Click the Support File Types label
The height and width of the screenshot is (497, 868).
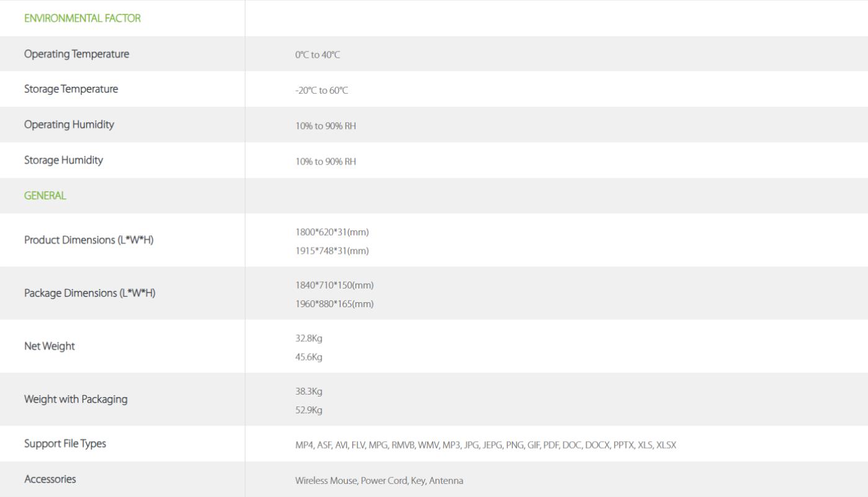point(65,444)
